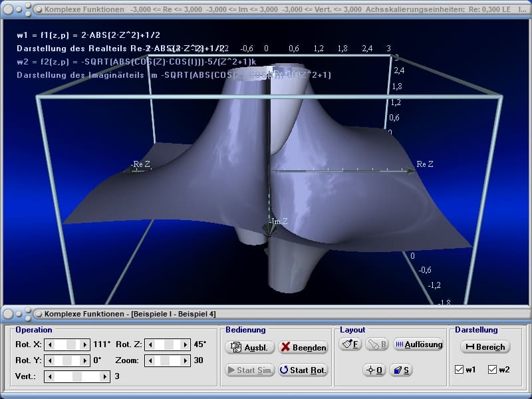Click the O origin crosshair button

[374, 370]
